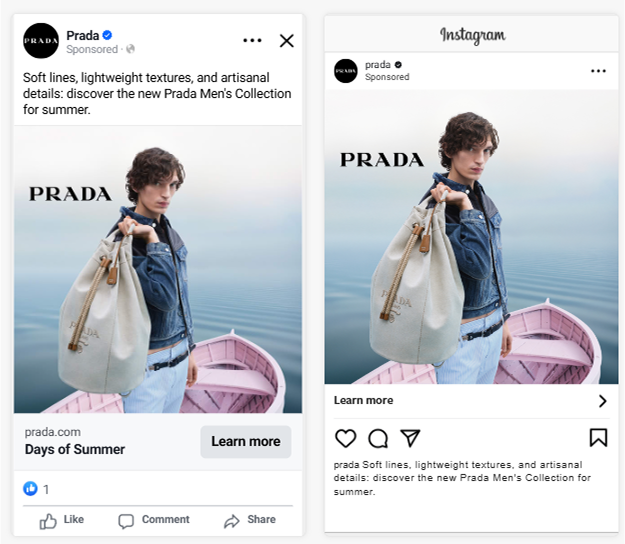The height and width of the screenshot is (544, 625).
Task: Share the Instagram post via paper plane
Action: (x=410, y=438)
